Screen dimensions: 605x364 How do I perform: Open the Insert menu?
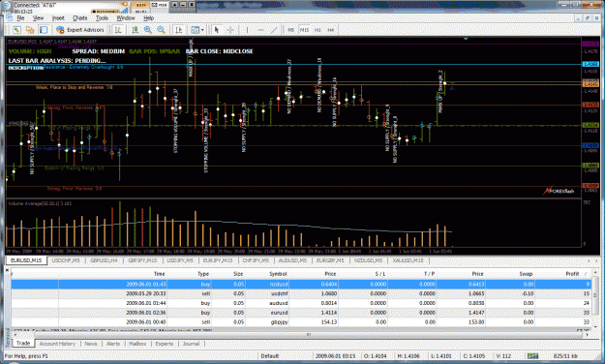point(58,18)
